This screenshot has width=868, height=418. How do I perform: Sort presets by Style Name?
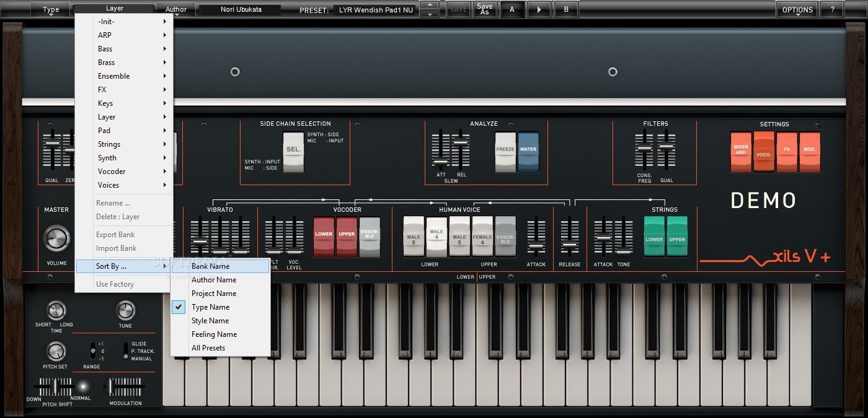221,321
